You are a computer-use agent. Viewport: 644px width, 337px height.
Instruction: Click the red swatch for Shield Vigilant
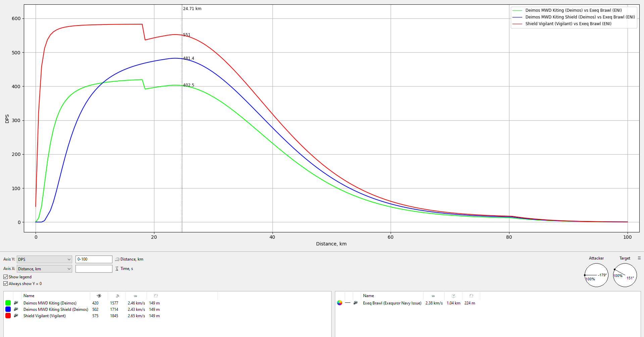(x=8, y=316)
